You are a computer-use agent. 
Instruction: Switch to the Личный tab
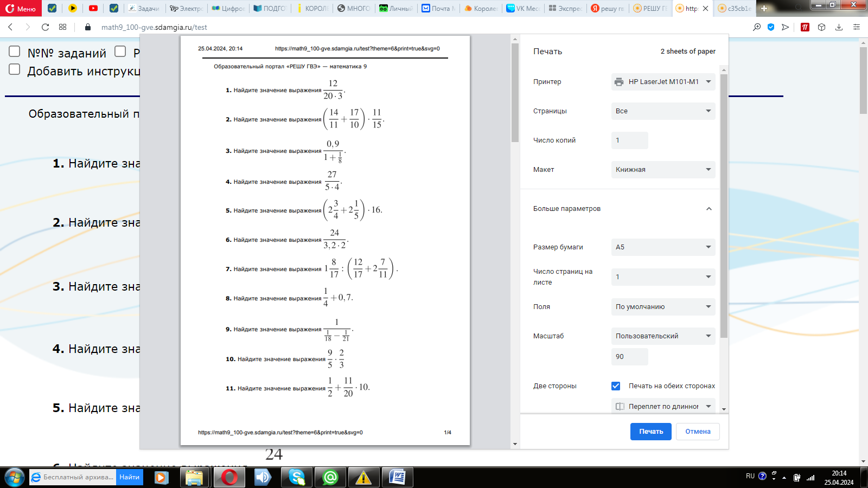(396, 8)
